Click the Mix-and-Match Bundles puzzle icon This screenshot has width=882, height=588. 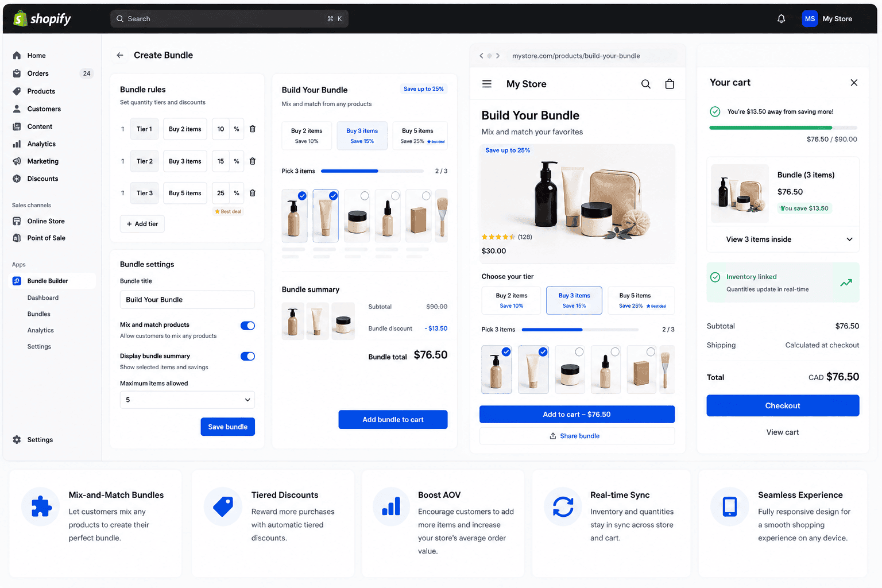41,506
